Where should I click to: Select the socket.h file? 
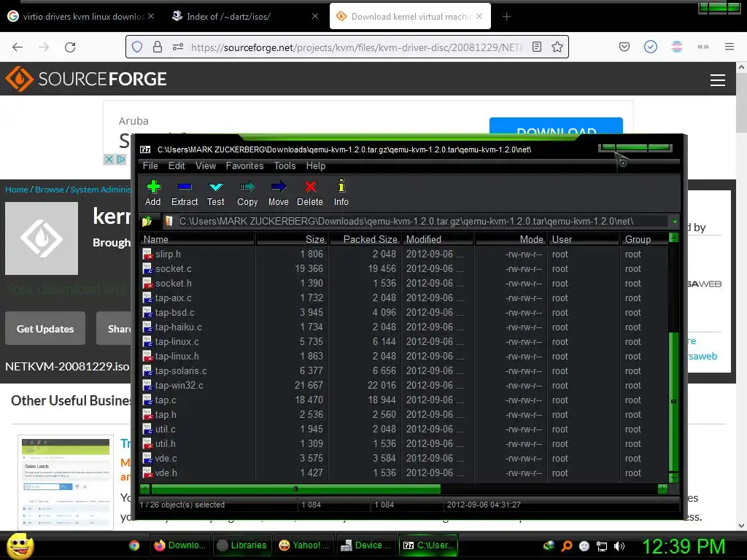(404, 284)
